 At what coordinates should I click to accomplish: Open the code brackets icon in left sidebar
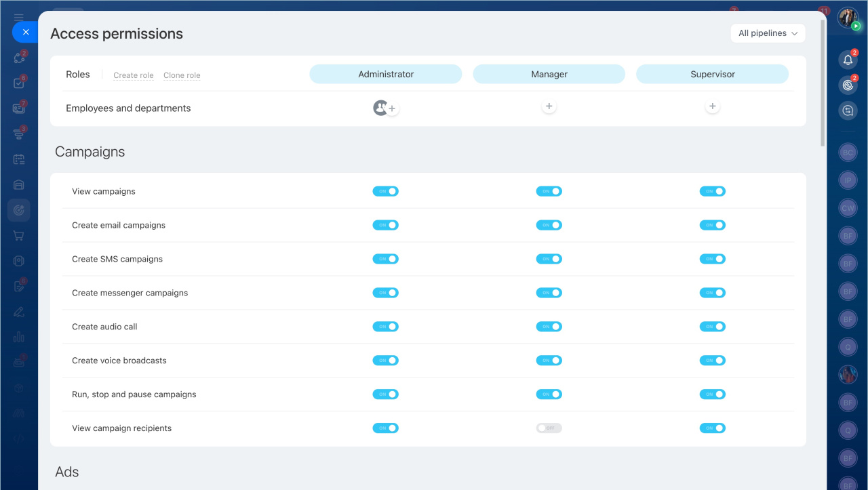pyautogui.click(x=19, y=438)
